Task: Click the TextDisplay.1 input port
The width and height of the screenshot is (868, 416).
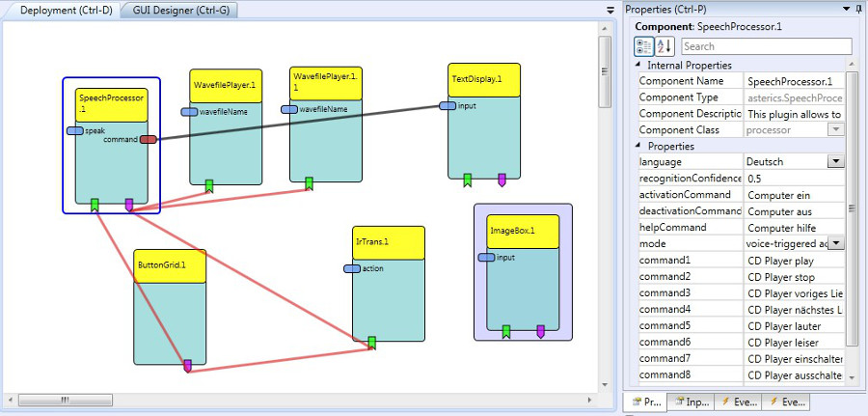Action: coord(448,106)
